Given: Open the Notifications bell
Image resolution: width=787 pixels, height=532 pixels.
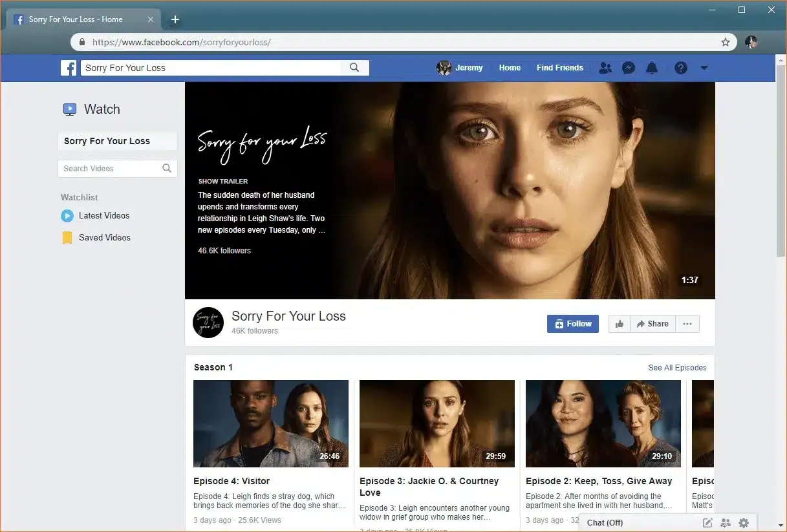Looking at the screenshot, I should [x=652, y=67].
